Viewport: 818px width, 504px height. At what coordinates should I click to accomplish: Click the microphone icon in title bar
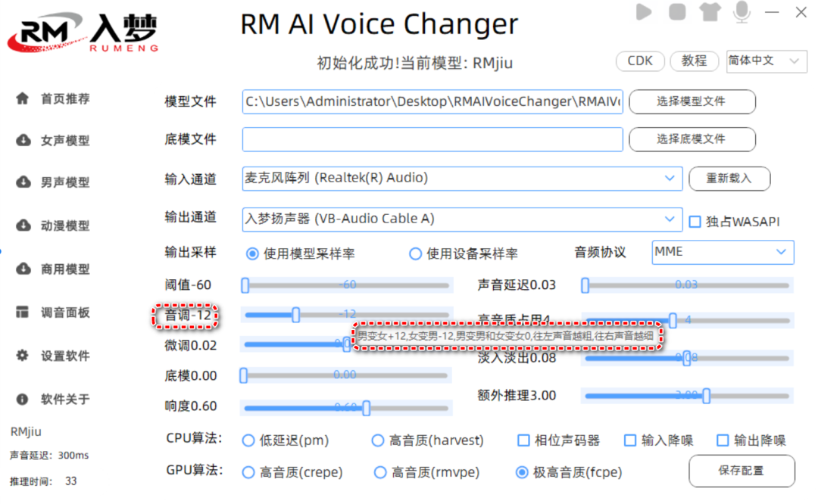click(742, 12)
